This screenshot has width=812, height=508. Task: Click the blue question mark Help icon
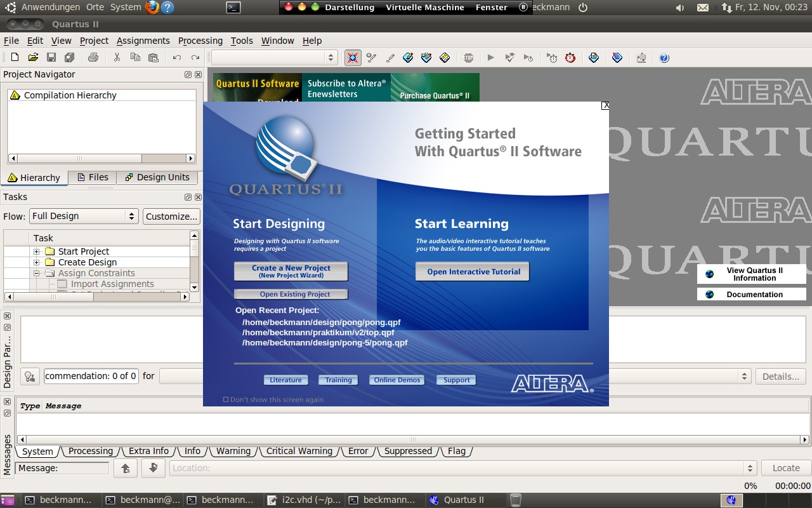(664, 58)
